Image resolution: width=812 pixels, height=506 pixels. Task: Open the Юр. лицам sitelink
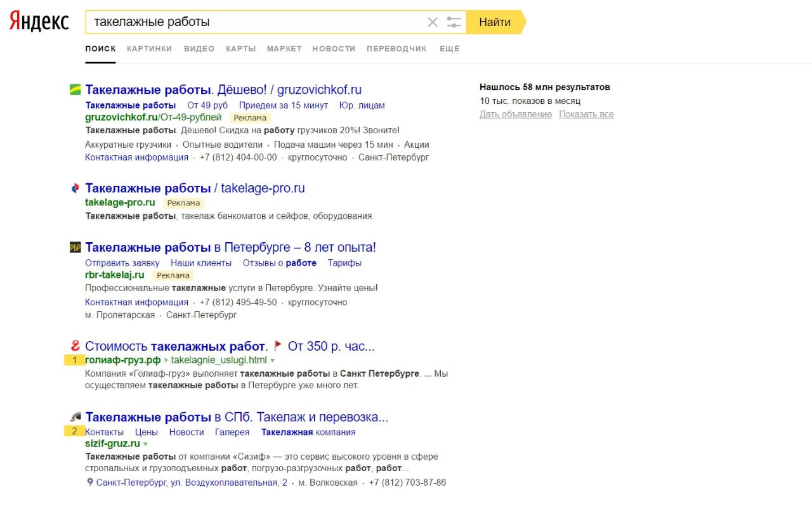click(x=362, y=105)
